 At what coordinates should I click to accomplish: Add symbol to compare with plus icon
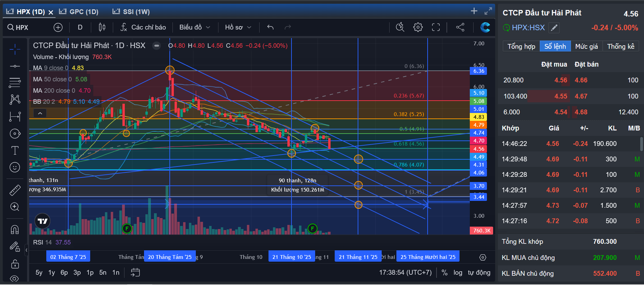[58, 27]
